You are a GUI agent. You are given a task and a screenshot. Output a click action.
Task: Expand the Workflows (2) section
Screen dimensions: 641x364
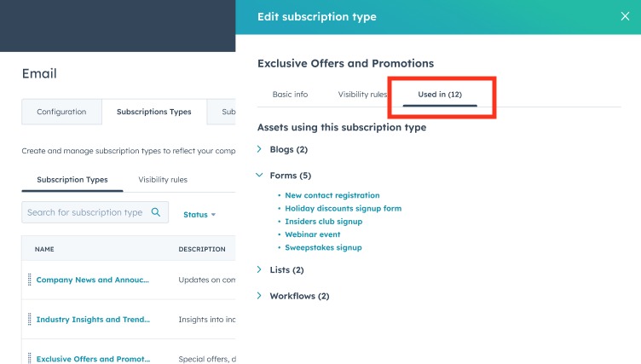[x=259, y=296]
